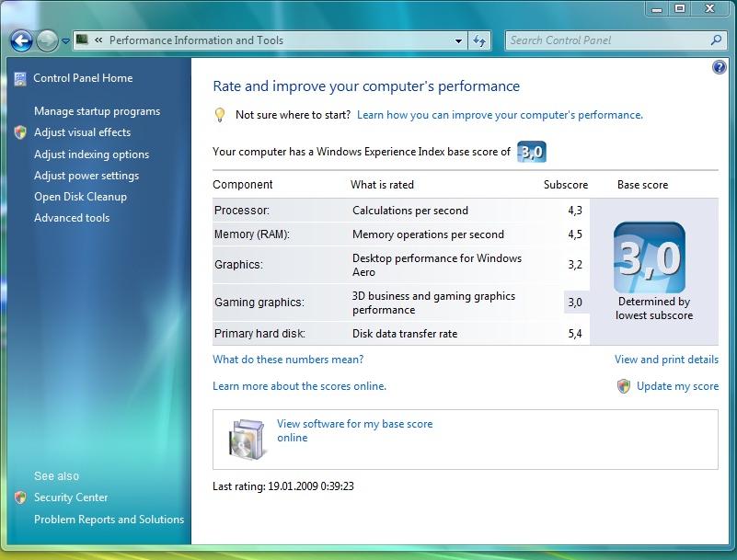737x560 pixels.
Task: Click the large 3,0 base score badge
Action: pos(649,257)
